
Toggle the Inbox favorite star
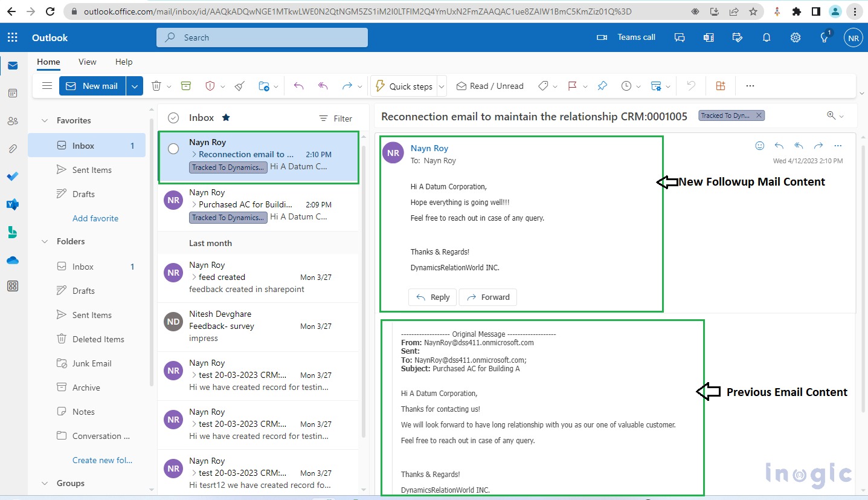226,118
